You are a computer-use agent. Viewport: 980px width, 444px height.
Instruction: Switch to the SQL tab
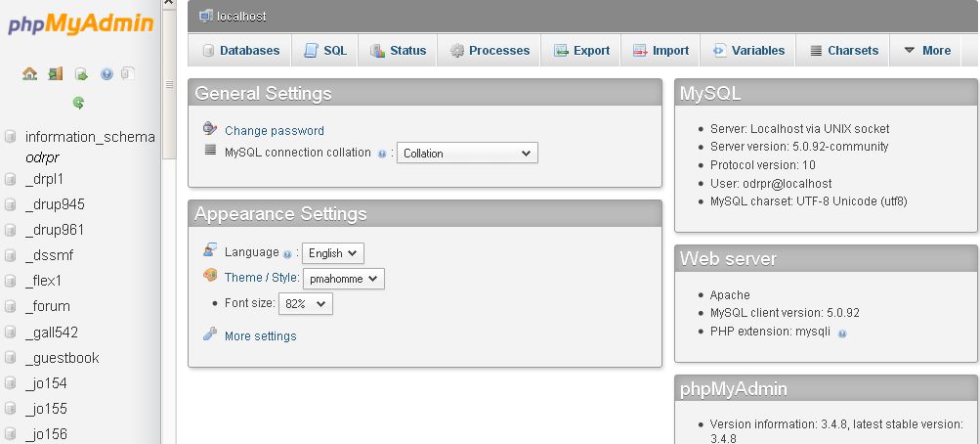[325, 51]
